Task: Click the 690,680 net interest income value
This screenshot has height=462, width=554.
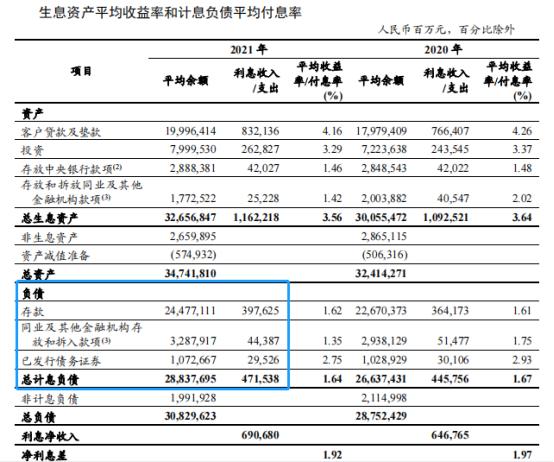Action: (x=260, y=435)
